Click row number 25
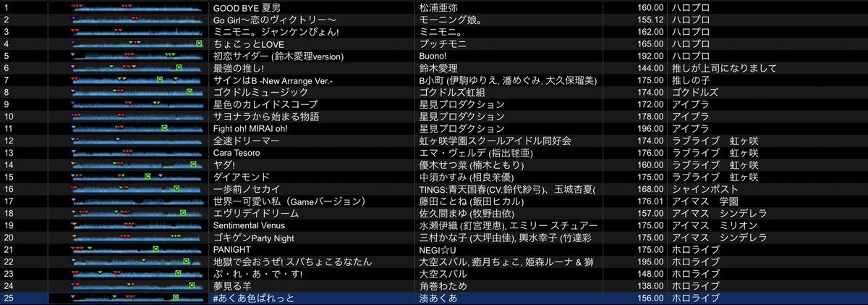Viewport: 868px width, 305px height. click(x=8, y=298)
